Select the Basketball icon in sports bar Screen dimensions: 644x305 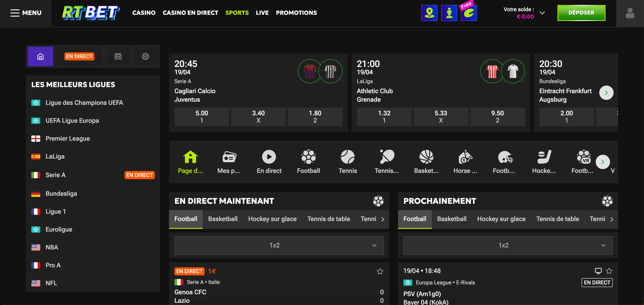coord(426,162)
